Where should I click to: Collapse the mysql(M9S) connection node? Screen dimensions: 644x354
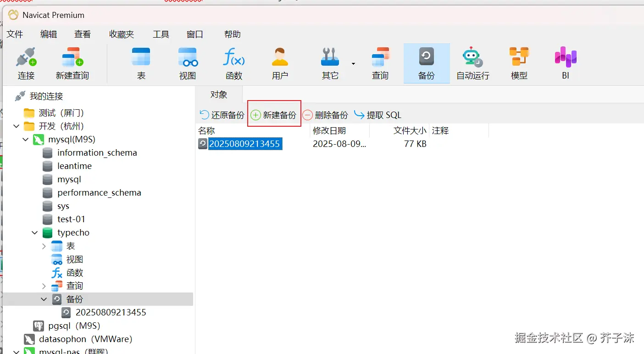point(26,140)
